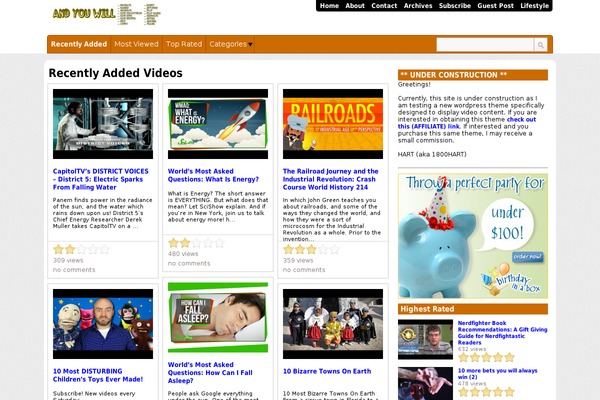Click the birthday in a box piggy bank ad
600x400 pixels.
pos(473,236)
